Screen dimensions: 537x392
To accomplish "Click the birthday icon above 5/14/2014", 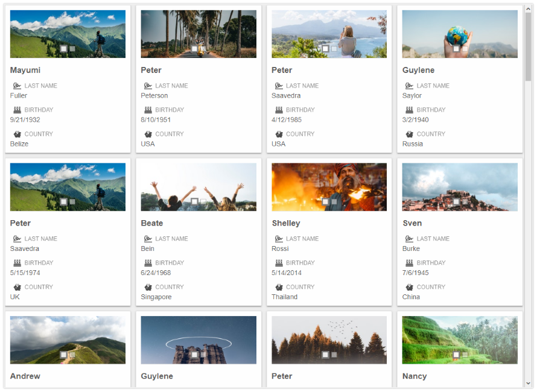I will click(x=279, y=263).
